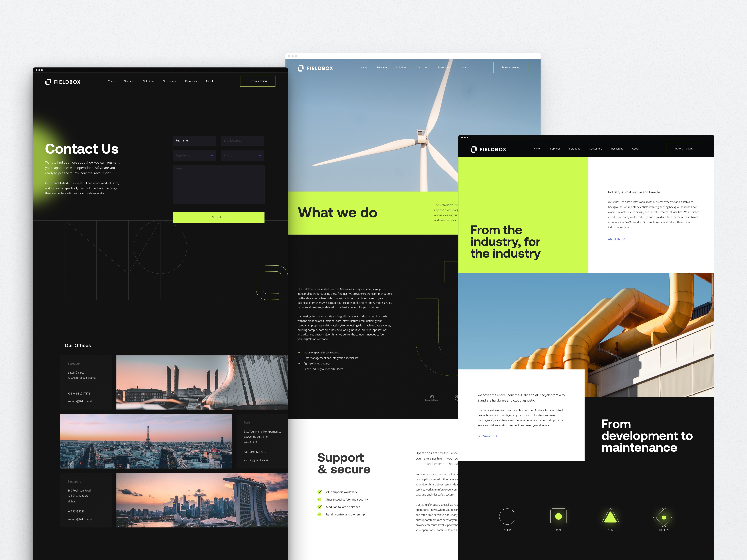Follow the About Us link
This screenshot has height=560, width=747.
coord(617,239)
